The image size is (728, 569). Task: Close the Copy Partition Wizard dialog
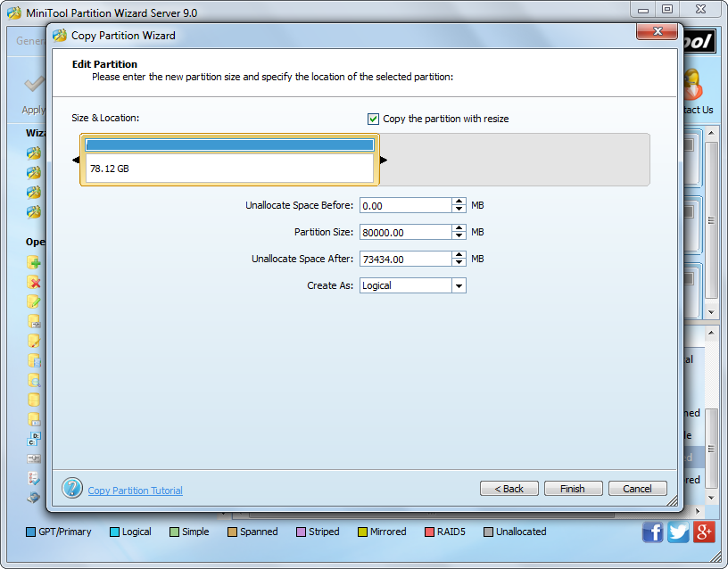point(657,31)
